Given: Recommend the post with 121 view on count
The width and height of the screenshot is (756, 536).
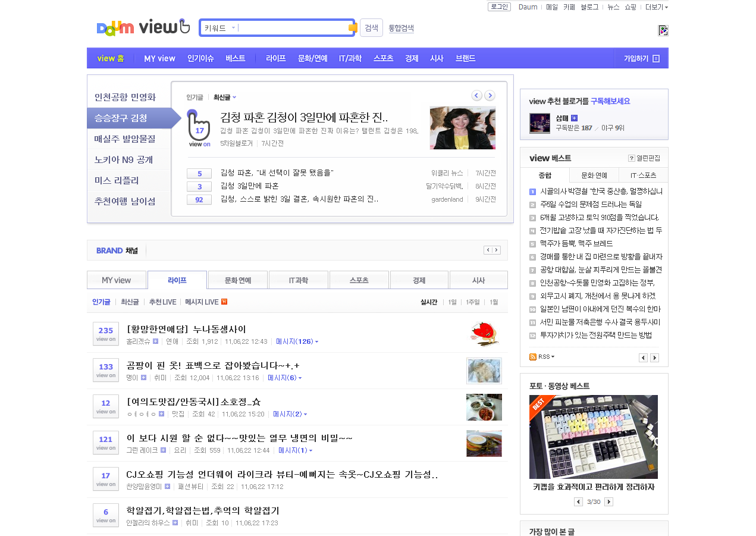Looking at the screenshot, I should point(106,443).
